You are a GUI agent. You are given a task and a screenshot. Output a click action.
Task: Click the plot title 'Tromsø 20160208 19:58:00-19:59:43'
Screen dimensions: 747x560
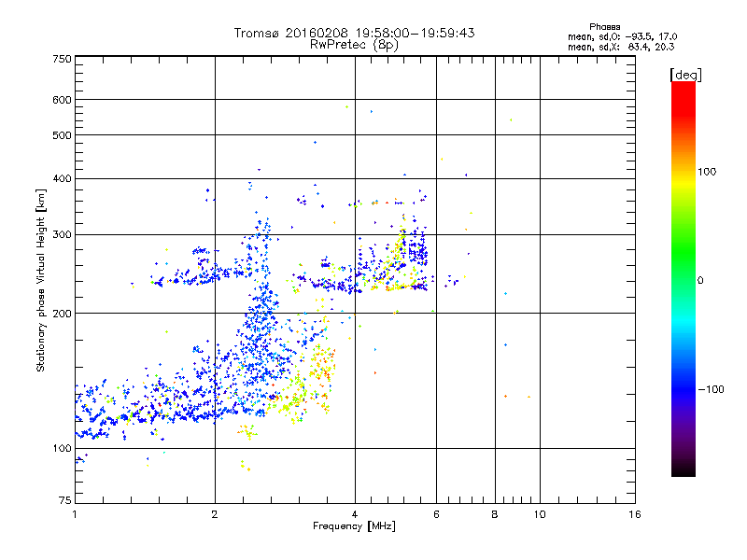click(x=354, y=33)
